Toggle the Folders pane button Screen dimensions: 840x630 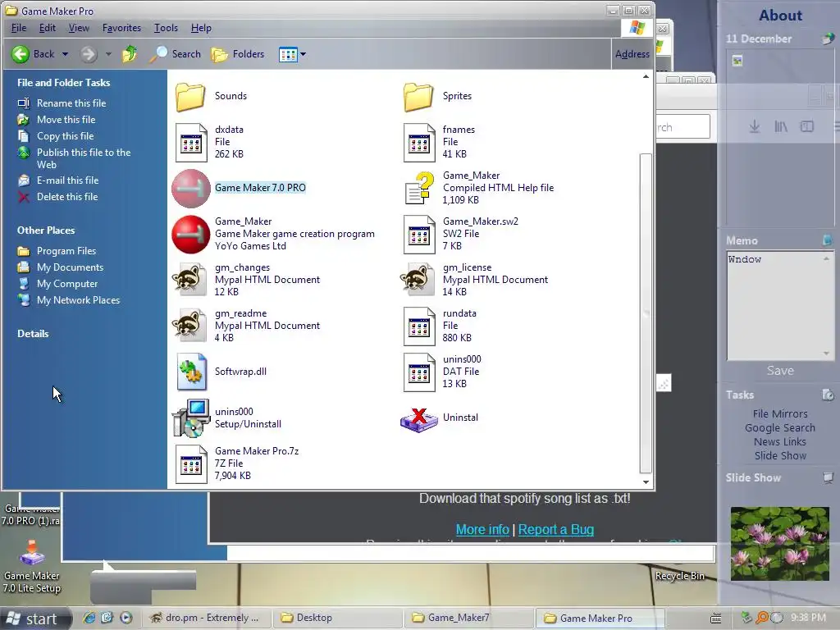coord(238,54)
